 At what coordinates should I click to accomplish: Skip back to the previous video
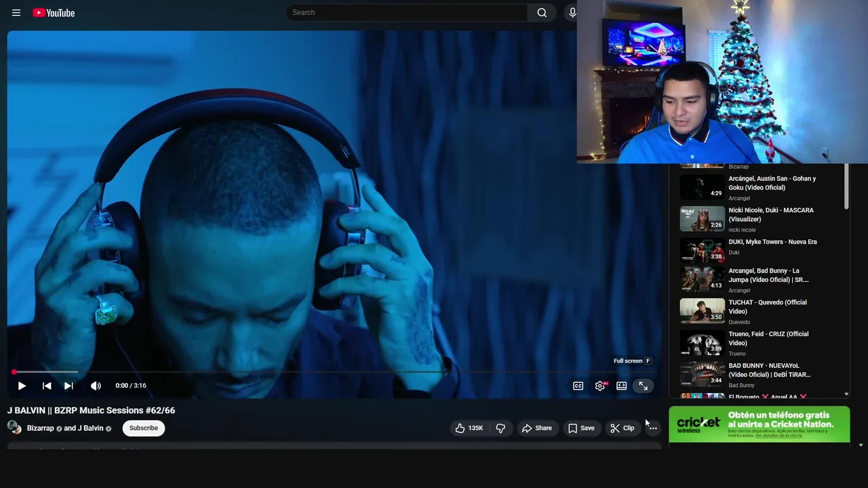[x=47, y=386]
